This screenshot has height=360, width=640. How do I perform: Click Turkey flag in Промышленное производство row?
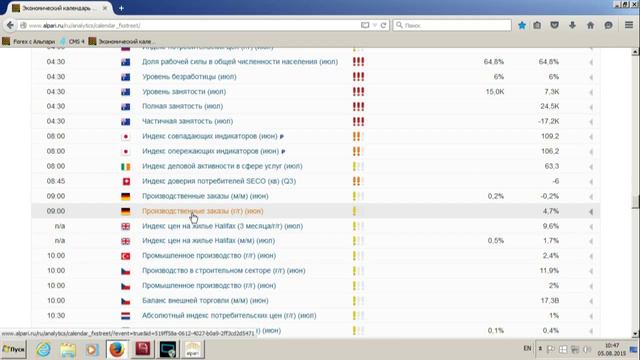[126, 256]
